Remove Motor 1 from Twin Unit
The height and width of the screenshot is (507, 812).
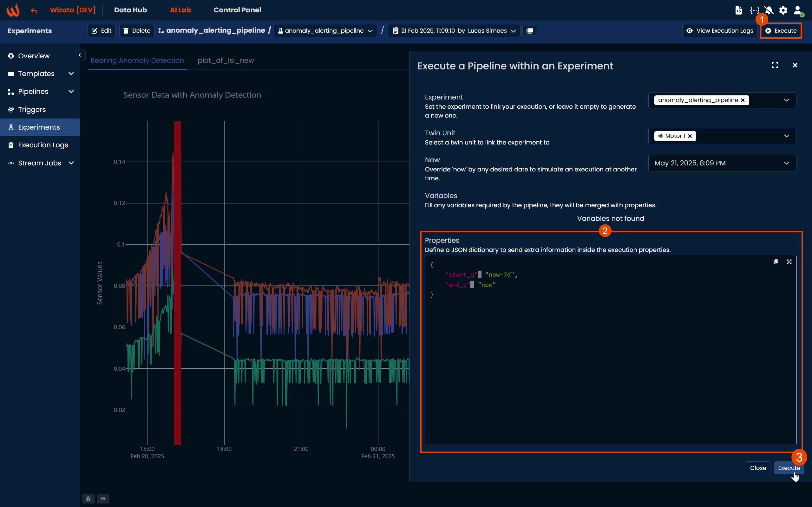tap(690, 136)
